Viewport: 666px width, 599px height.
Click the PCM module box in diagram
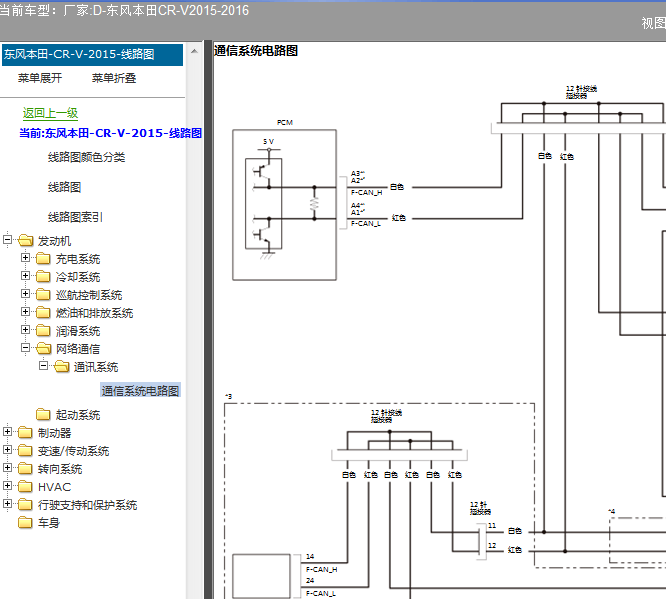(x=284, y=205)
